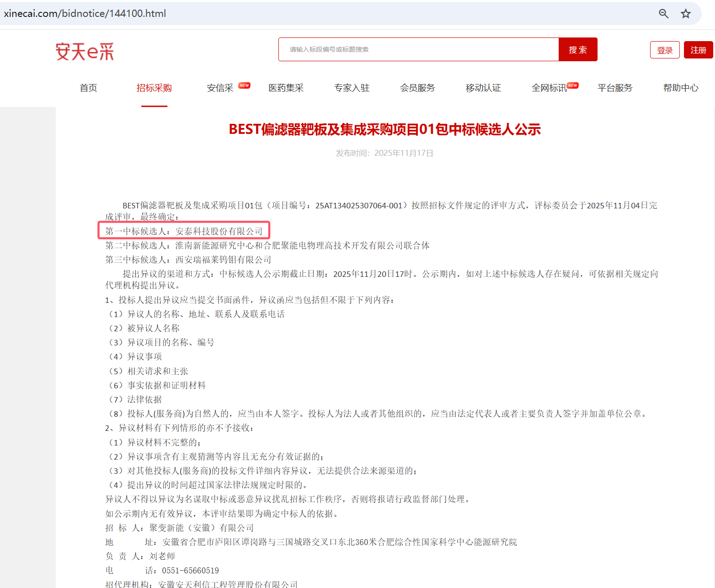The image size is (715, 588).
Task: Select 第一中标候选人 安泰科技股份有限公司 line
Action: point(184,231)
